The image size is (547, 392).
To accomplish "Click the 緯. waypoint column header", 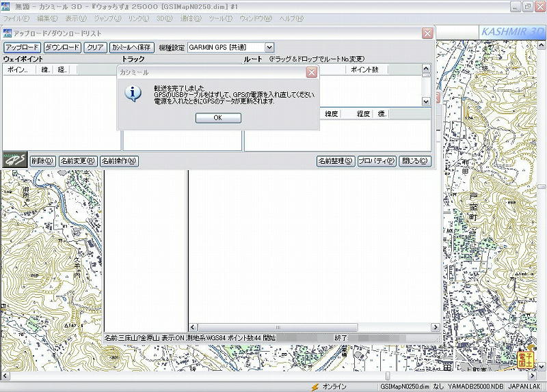I will [45, 70].
